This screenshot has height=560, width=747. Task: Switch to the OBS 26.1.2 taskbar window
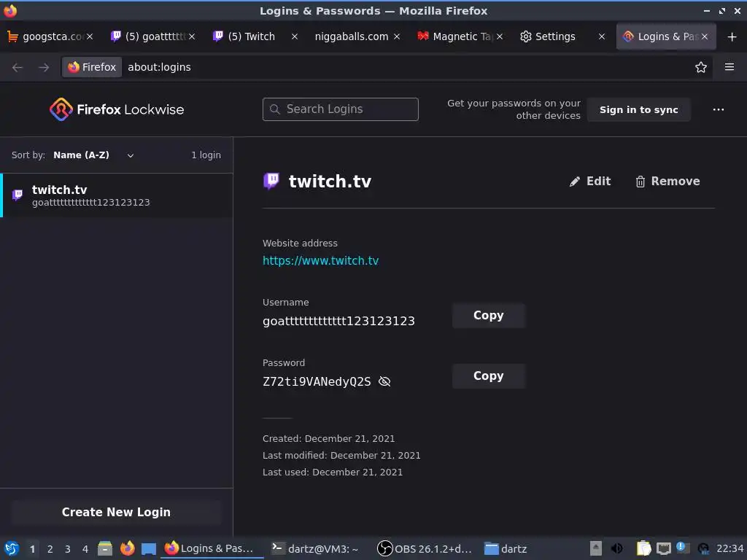pyautogui.click(x=424, y=548)
